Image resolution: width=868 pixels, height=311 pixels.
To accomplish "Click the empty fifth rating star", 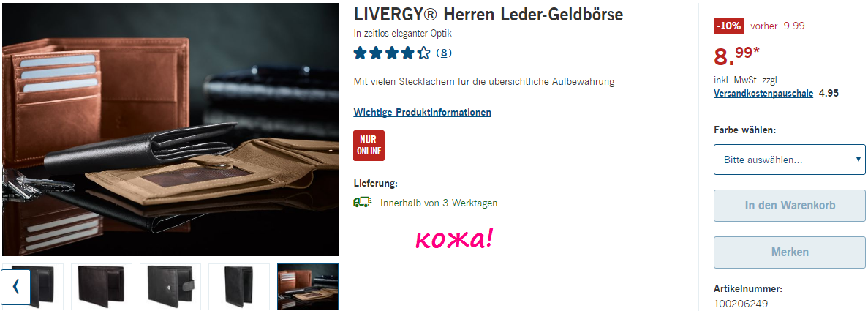I will (423, 53).
